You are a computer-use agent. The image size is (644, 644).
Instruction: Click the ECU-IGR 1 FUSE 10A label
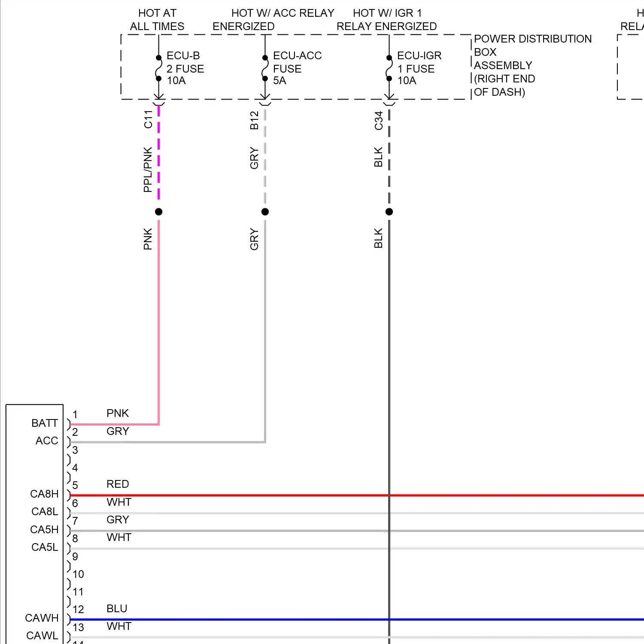coord(419,68)
